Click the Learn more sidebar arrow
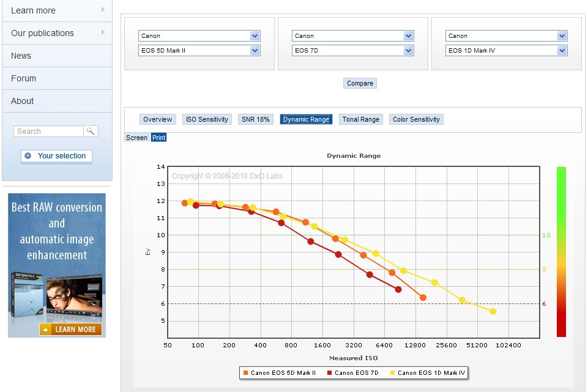Viewport: 588px width, 392px height. coord(102,10)
